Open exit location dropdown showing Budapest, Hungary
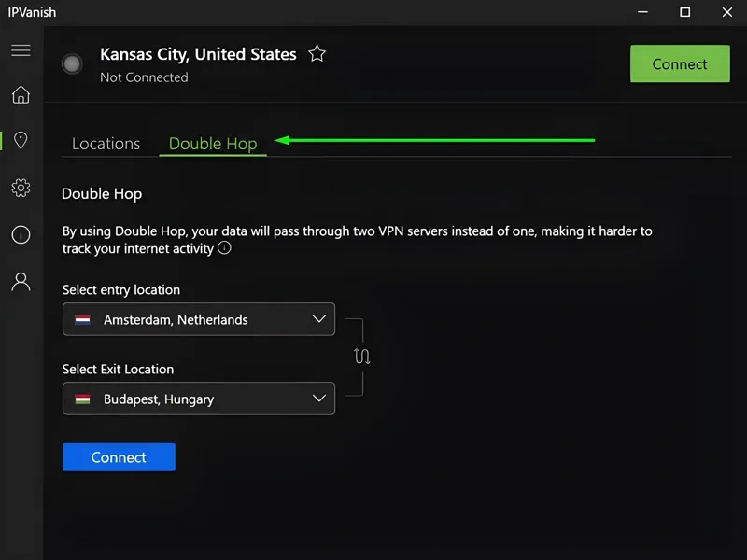The width and height of the screenshot is (747, 560). [x=199, y=399]
